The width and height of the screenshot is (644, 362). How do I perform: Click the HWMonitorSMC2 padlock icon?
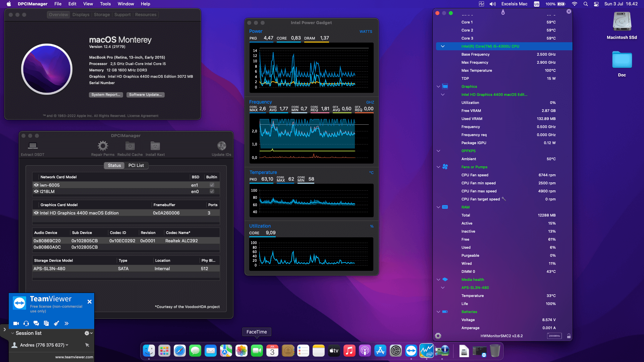pos(569,336)
